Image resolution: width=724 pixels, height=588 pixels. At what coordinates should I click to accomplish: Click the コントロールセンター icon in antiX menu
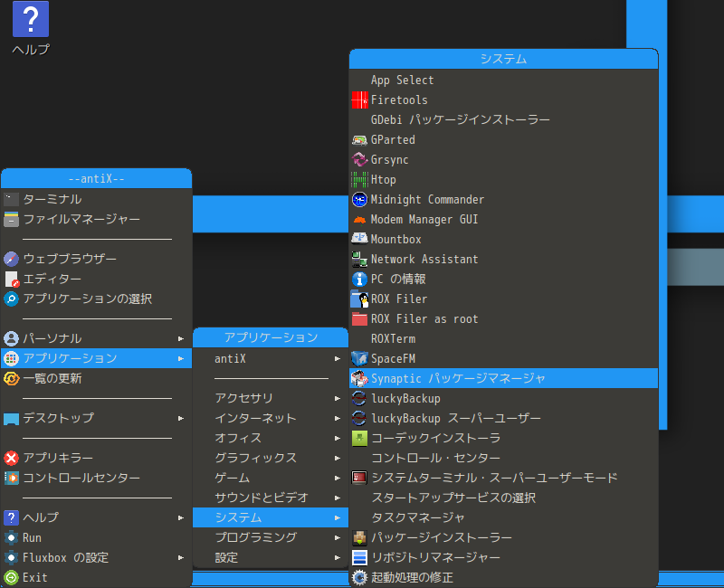11,478
